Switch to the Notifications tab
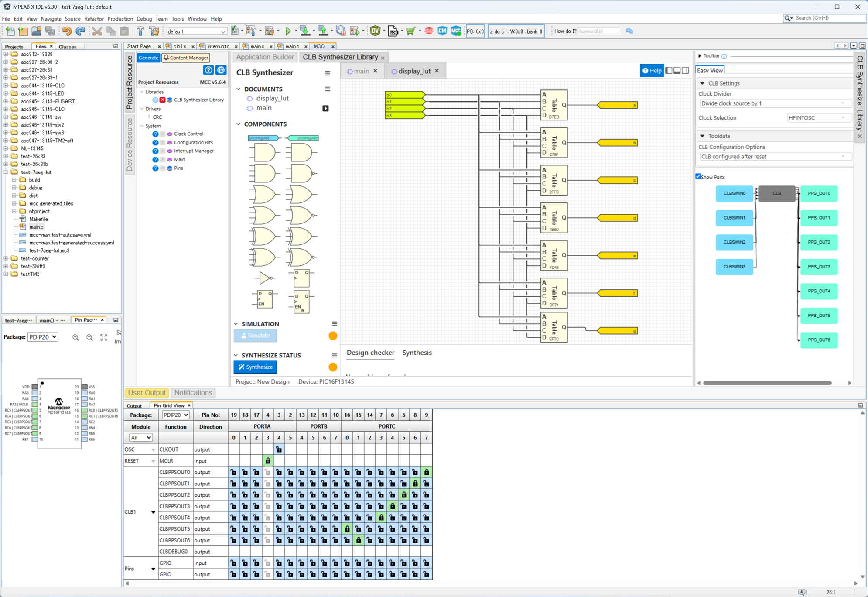Viewport: 868px width, 597px height. (193, 393)
